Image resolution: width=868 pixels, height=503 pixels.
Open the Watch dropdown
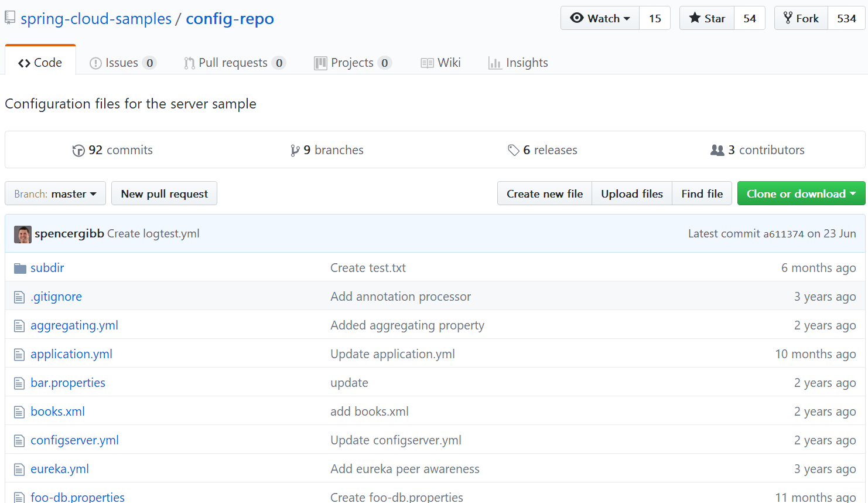(600, 18)
